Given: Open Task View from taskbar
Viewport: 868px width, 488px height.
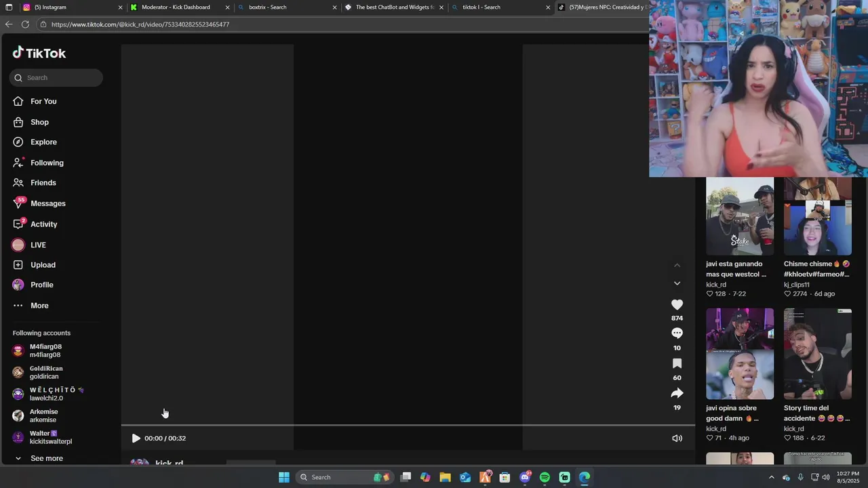Looking at the screenshot, I should pyautogui.click(x=406, y=477).
